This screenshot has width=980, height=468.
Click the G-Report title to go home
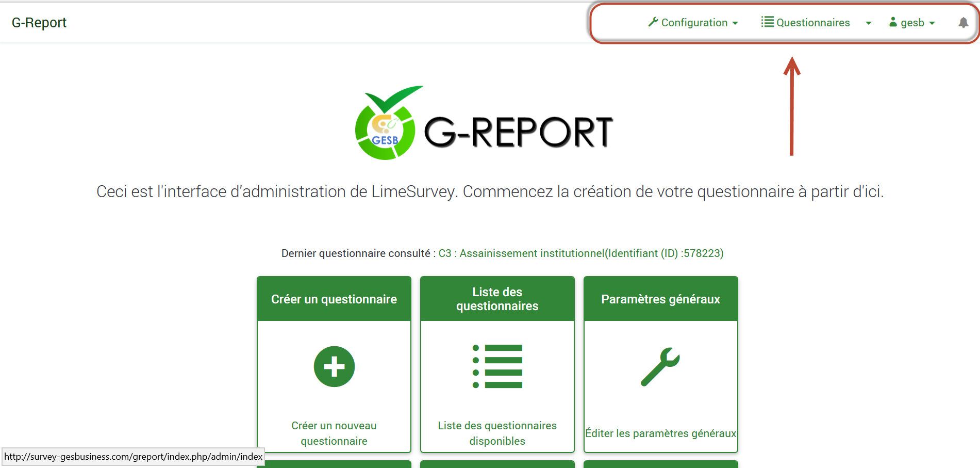(x=39, y=22)
